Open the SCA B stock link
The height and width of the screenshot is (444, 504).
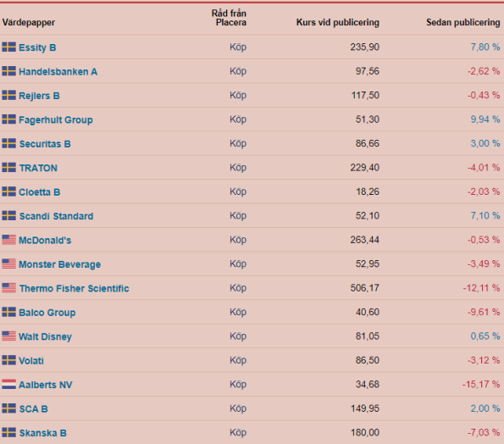[x=33, y=409]
